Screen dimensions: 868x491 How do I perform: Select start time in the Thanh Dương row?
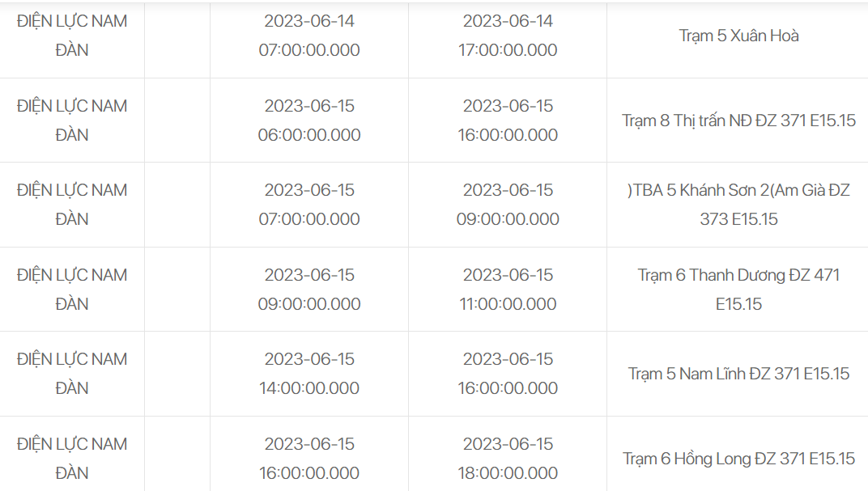(x=309, y=290)
